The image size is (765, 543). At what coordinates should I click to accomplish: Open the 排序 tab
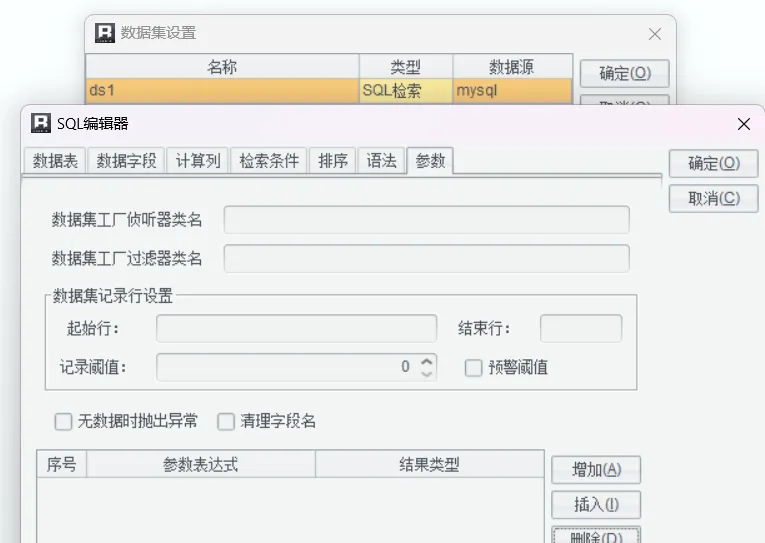333,161
